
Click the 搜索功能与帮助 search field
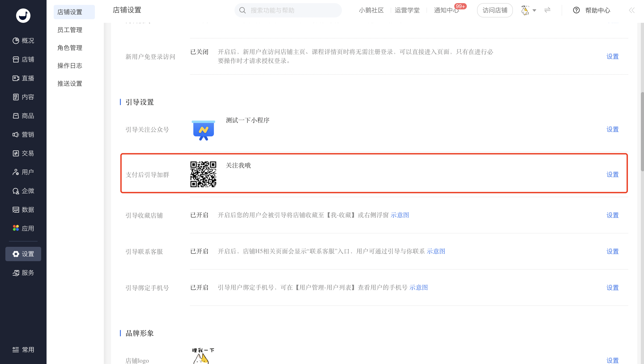(288, 10)
